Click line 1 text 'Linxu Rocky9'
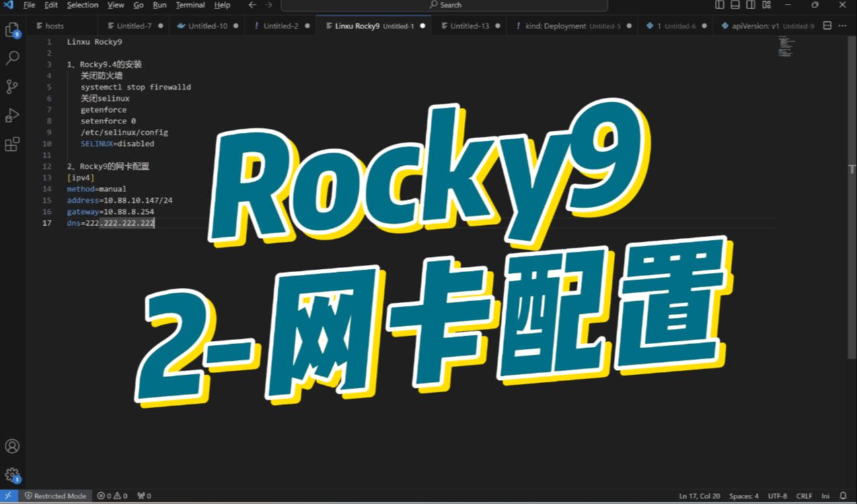The image size is (857, 504). tap(94, 42)
